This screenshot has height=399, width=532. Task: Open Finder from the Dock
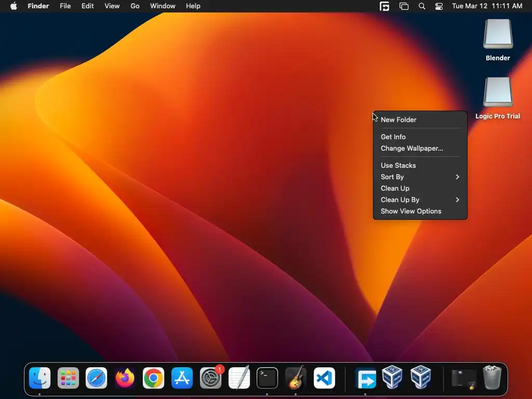pos(39,378)
